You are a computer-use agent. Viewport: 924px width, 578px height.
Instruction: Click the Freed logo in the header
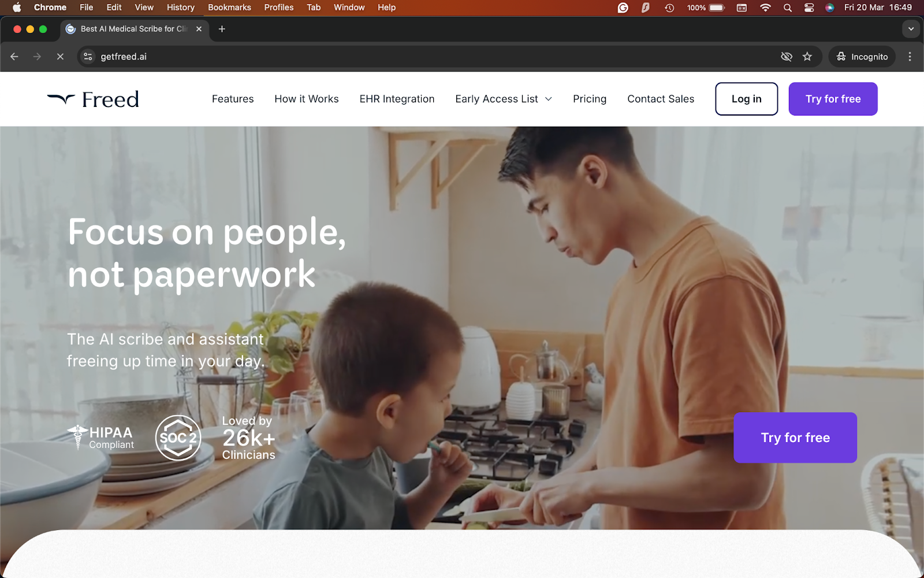93,99
